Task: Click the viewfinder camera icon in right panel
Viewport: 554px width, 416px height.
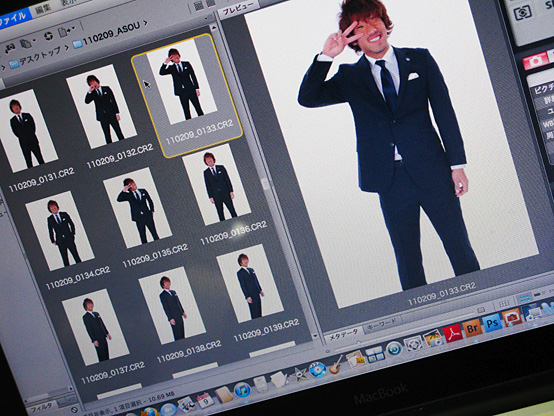Action: tap(522, 13)
